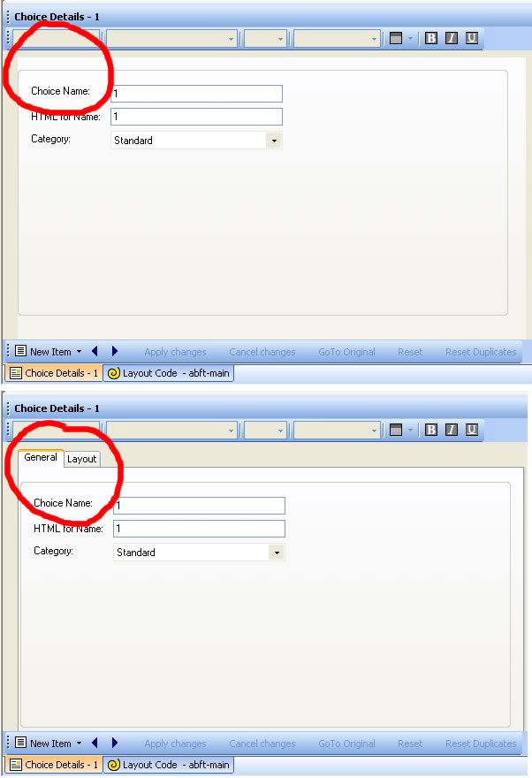Click the Choice Name field in upper panel
Screen dimensions: 532x778
pos(196,94)
